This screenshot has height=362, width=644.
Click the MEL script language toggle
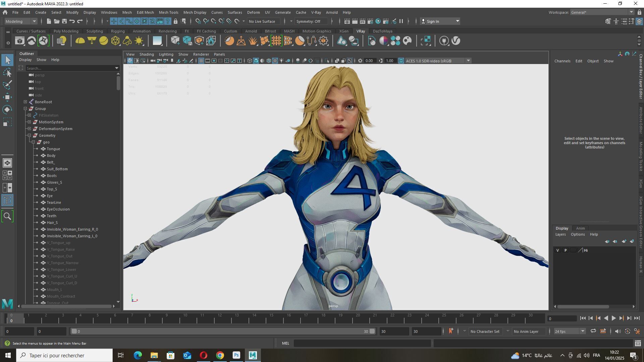click(285, 343)
